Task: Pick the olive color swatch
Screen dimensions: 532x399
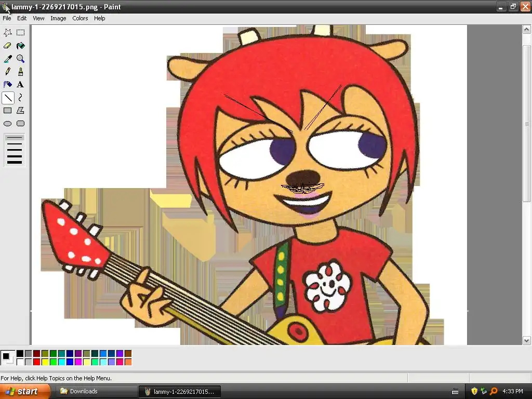Action: click(x=45, y=353)
